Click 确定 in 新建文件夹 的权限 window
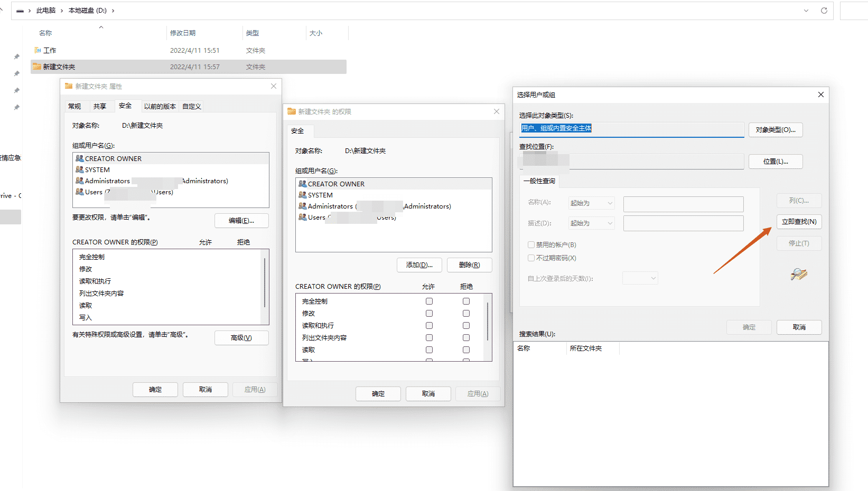This screenshot has height=491, width=868. (x=378, y=394)
